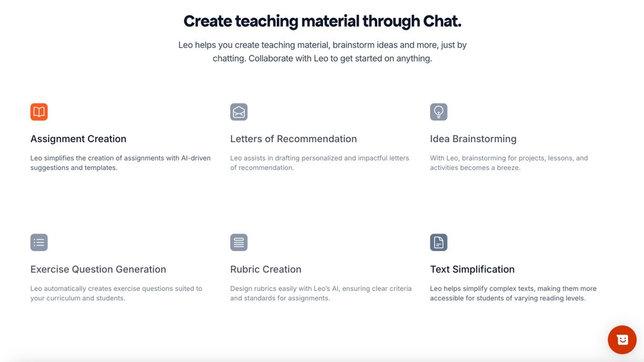
Task: Click the Exercise Question Generation description
Action: coord(116,293)
